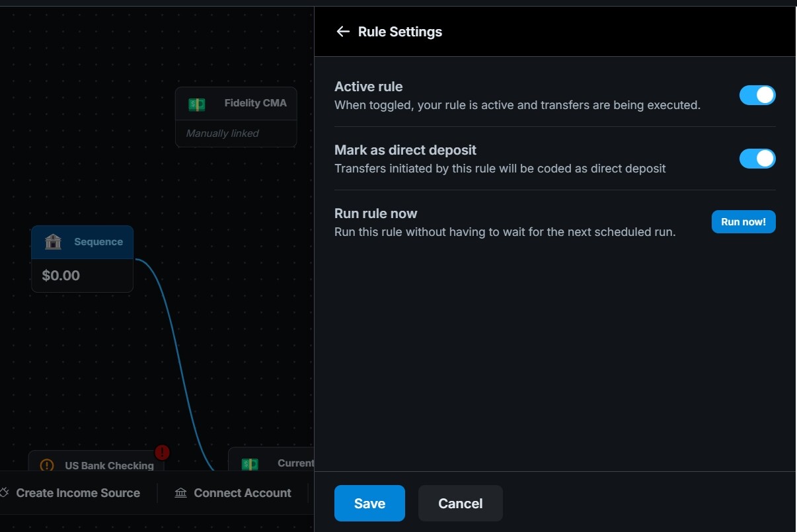
Task: Open the red error badge on US Bank Checking
Action: click(162, 453)
